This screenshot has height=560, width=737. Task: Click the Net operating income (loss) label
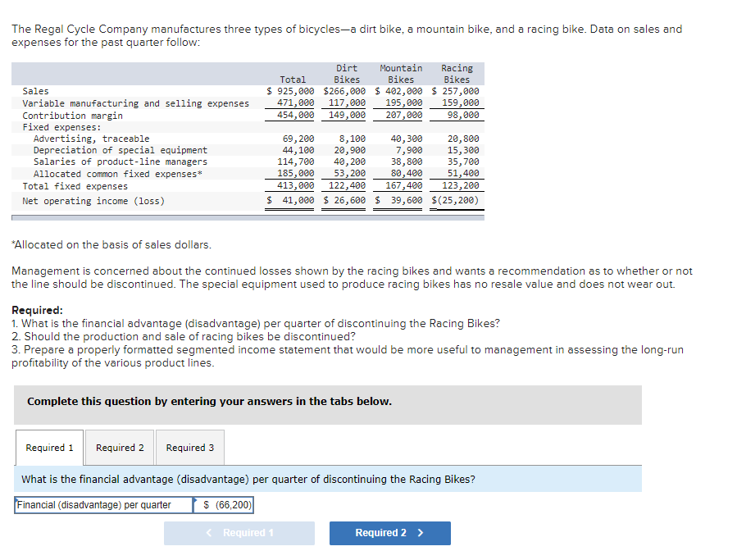tap(93, 201)
